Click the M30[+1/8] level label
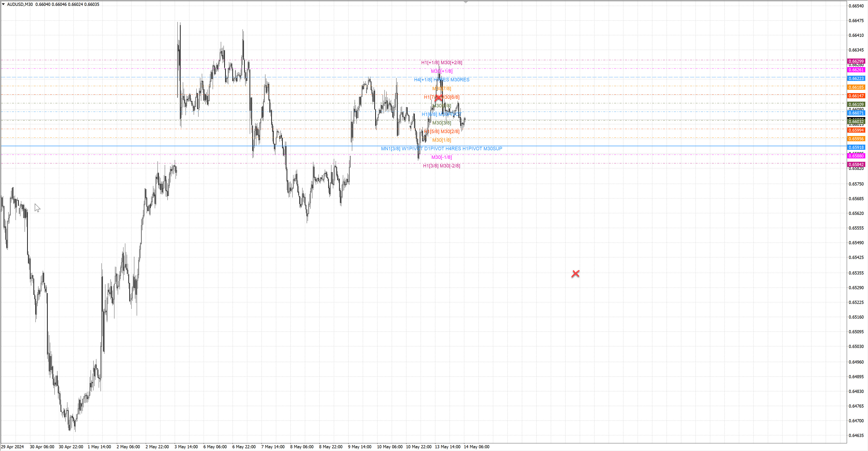Screen dimensions: 868x451 click(x=441, y=71)
